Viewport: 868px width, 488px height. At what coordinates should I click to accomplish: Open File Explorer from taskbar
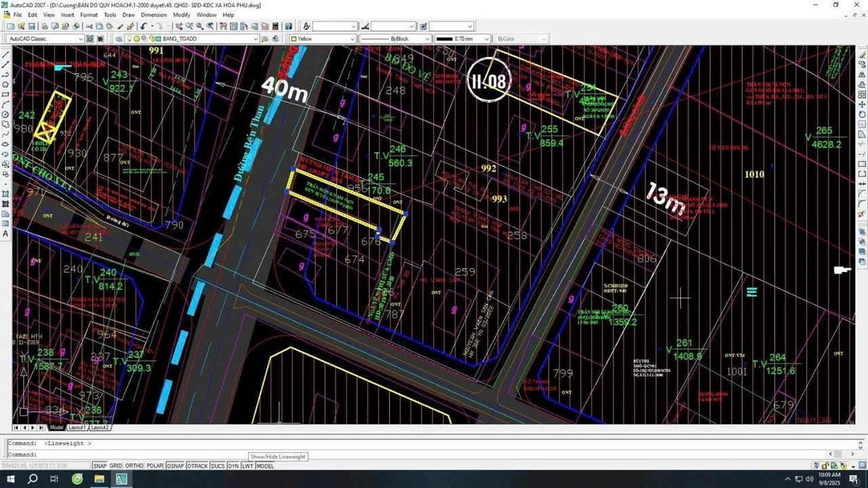point(99,479)
